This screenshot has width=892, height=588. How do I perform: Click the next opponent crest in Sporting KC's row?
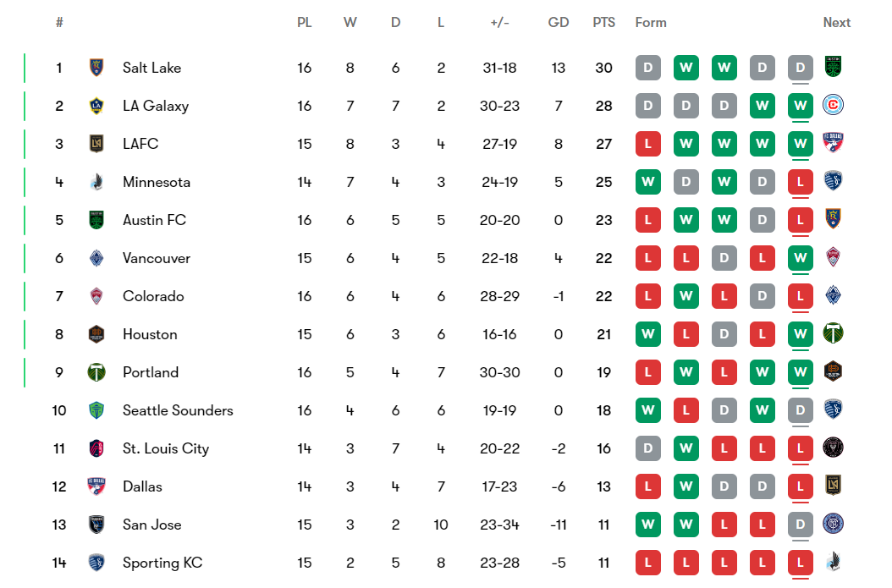[834, 562]
